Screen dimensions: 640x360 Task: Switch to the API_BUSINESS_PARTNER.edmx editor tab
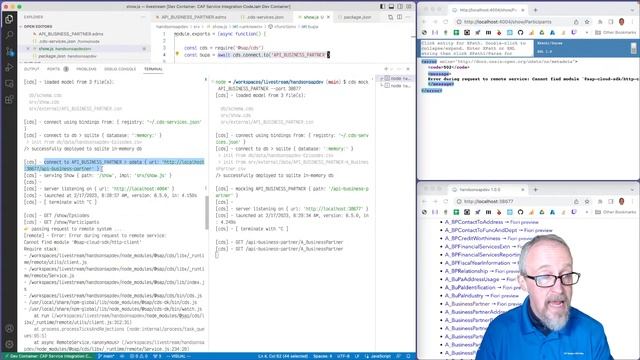(x=193, y=17)
